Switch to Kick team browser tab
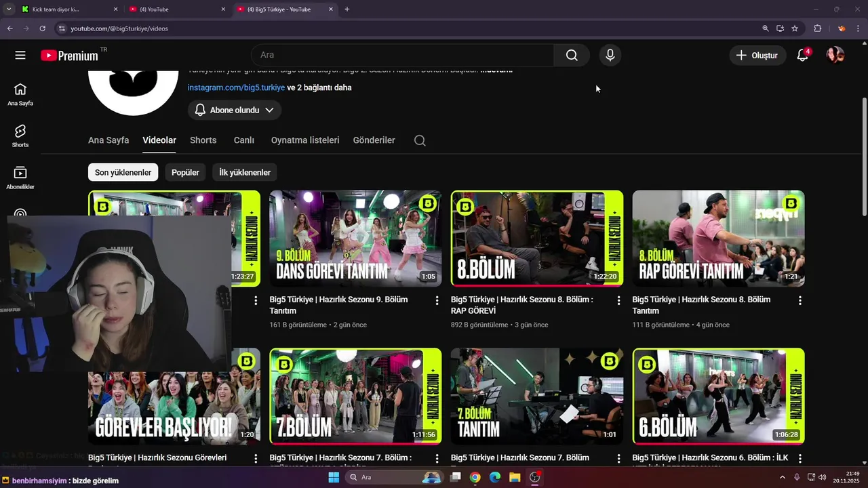The height and width of the screenshot is (488, 868). pyautogui.click(x=69, y=9)
